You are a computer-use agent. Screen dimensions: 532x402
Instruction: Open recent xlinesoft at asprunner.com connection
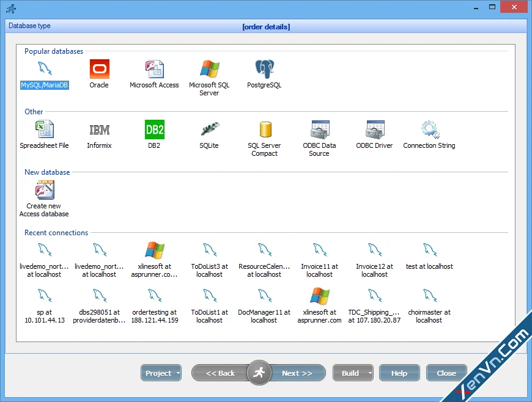(x=319, y=305)
